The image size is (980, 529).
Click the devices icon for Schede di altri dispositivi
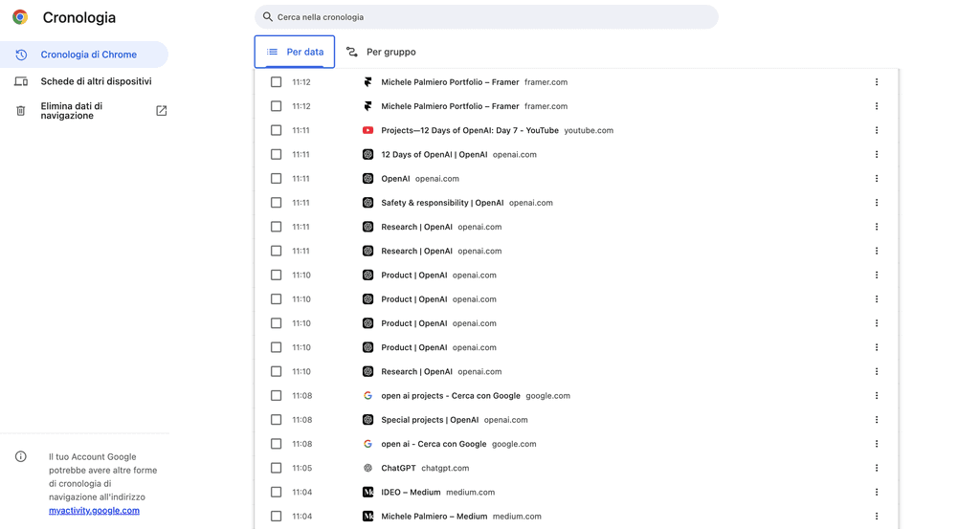pos(21,81)
